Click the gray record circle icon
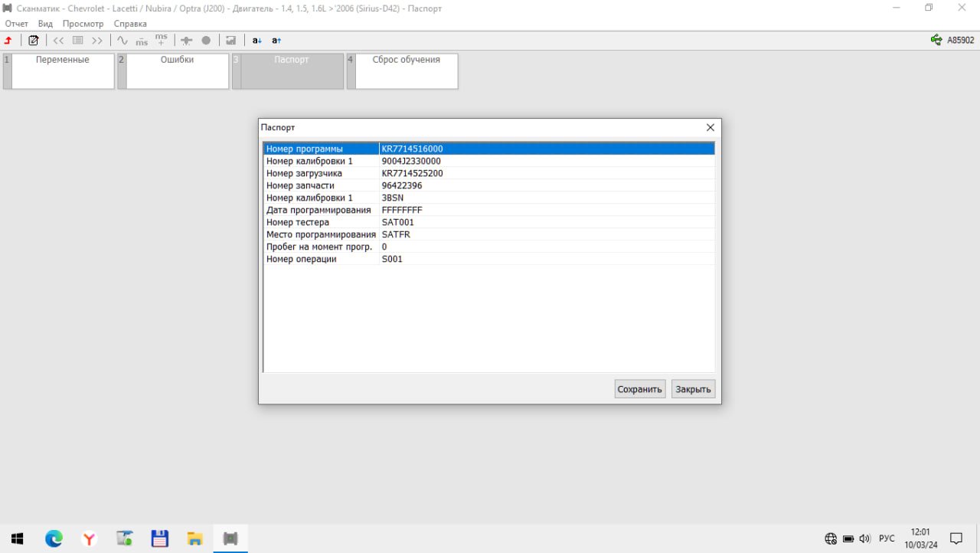980x553 pixels. pyautogui.click(x=206, y=41)
